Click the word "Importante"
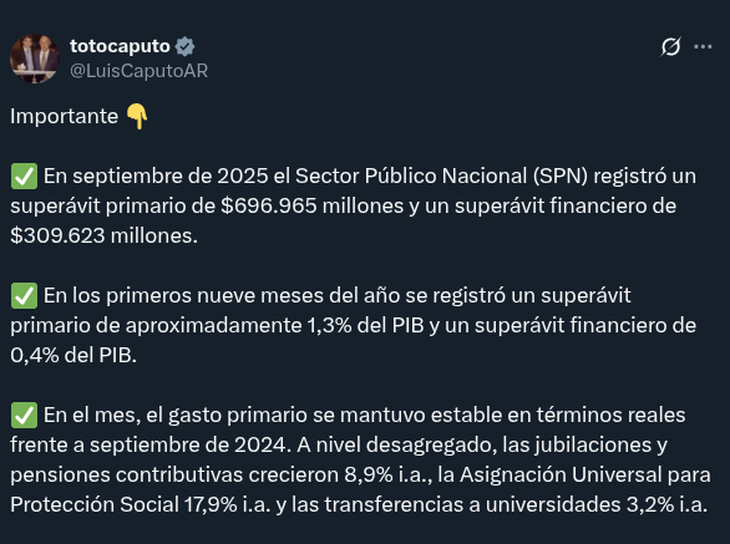The width and height of the screenshot is (730, 544). tap(64, 116)
